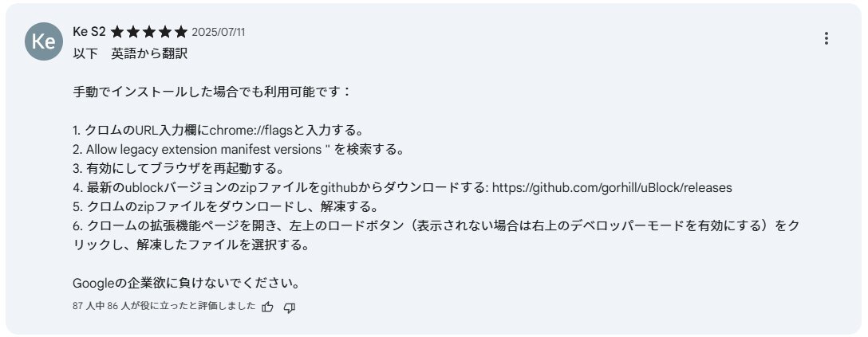
Task: Click the first rating star
Action: pos(116,32)
